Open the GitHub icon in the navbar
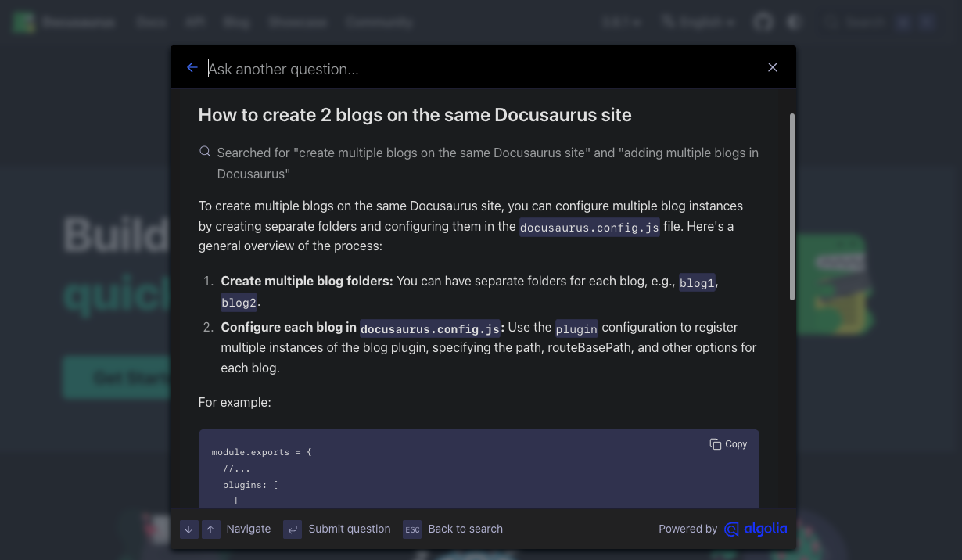962x560 pixels. coord(763,22)
